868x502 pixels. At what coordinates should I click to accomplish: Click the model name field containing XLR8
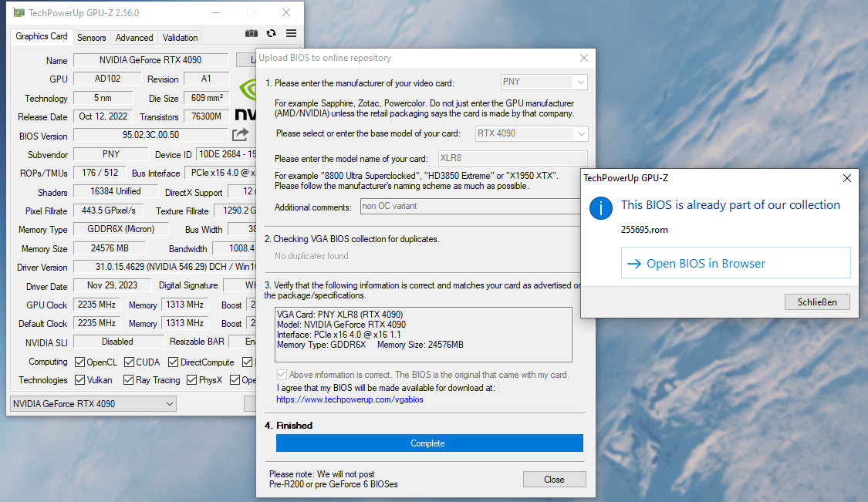point(512,158)
